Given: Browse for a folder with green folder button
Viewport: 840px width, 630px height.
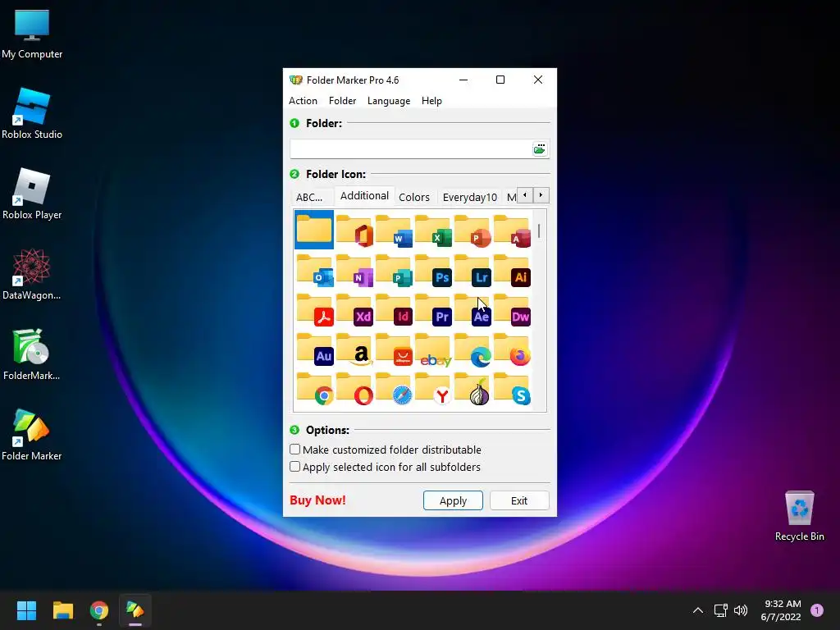Looking at the screenshot, I should click(540, 148).
